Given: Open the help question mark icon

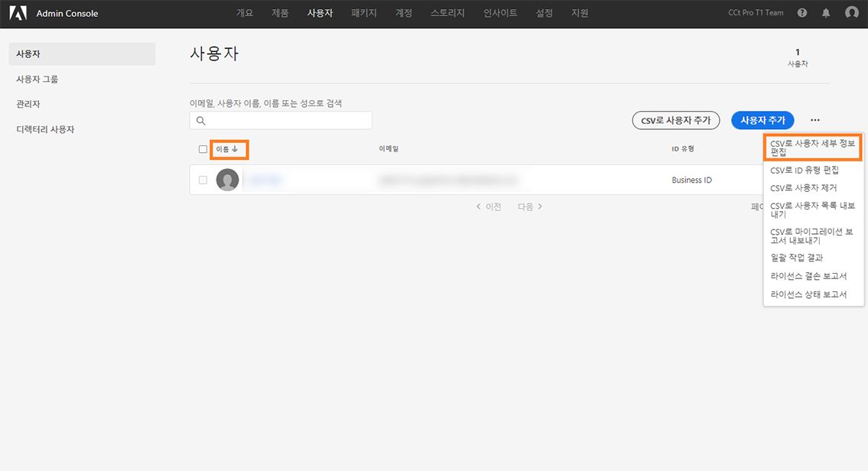Looking at the screenshot, I should click(x=801, y=13).
